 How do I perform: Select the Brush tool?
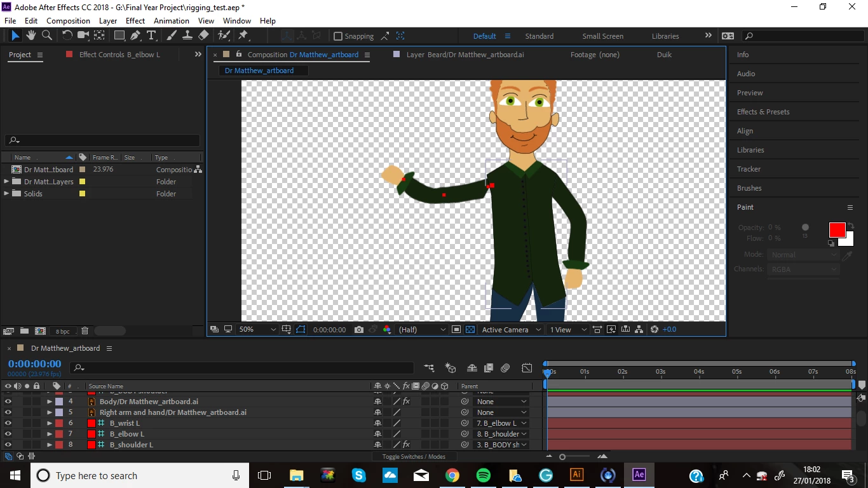pos(172,36)
